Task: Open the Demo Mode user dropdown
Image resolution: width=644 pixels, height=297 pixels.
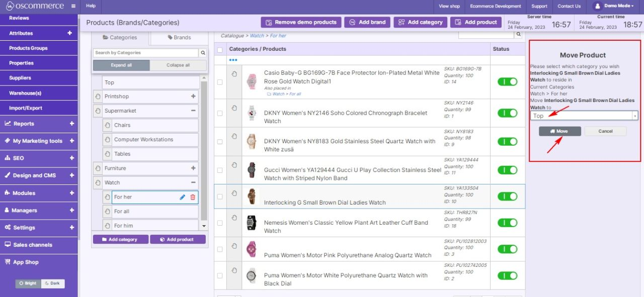Action: (614, 6)
